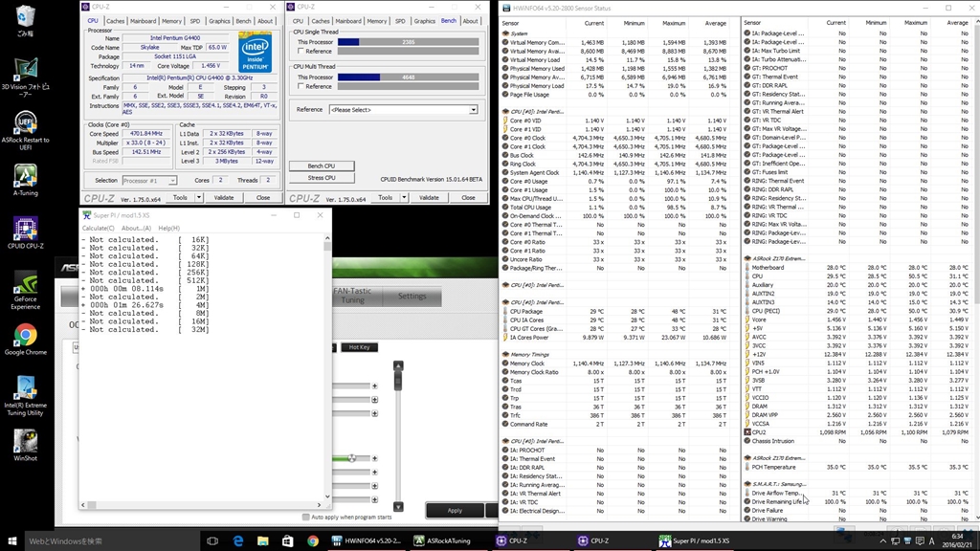Open Tools dropdown arrow in left CPU-Z

coord(199,197)
